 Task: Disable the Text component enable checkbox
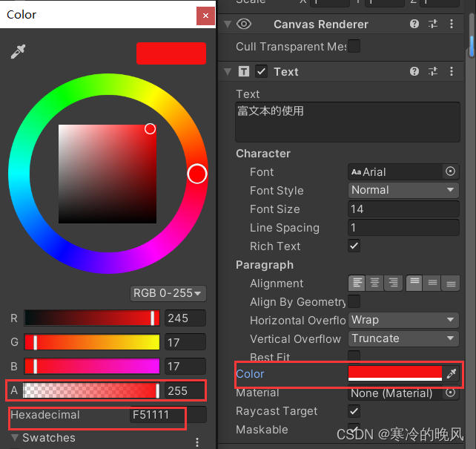(x=261, y=72)
